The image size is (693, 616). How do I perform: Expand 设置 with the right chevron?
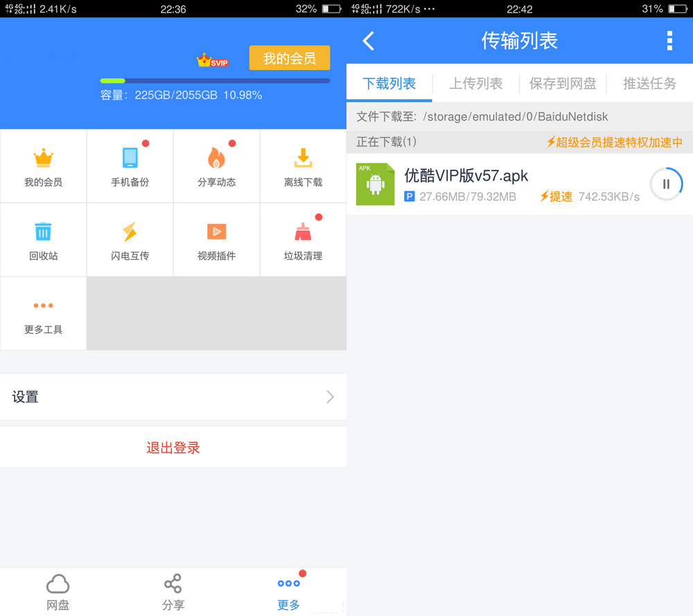[330, 397]
